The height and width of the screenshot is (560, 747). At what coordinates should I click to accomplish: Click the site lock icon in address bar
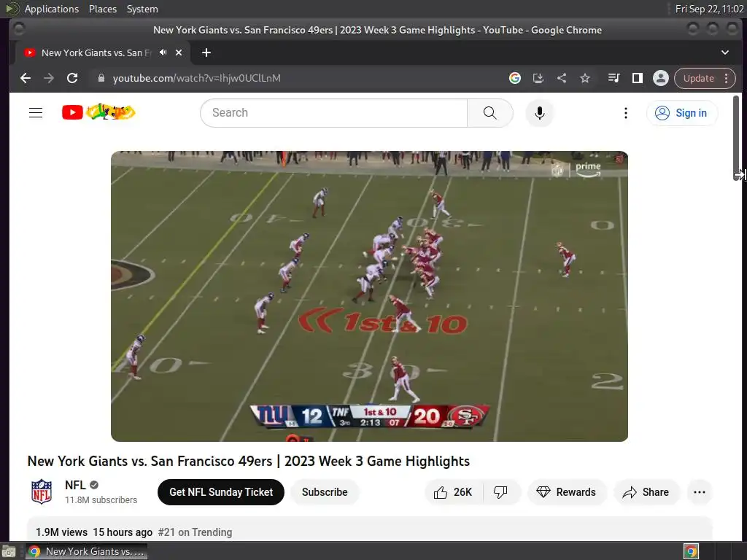coord(101,78)
